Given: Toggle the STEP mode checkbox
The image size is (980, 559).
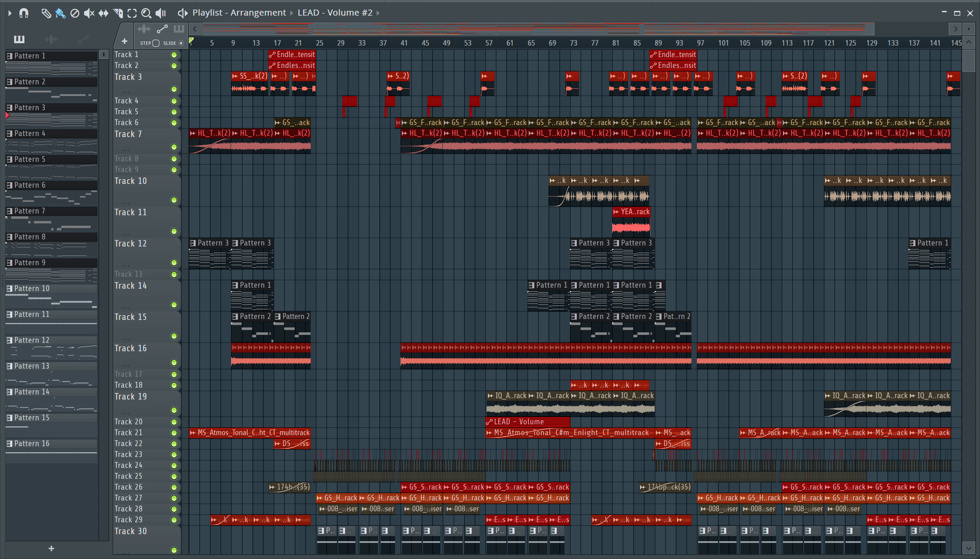Looking at the screenshot, I should [156, 43].
